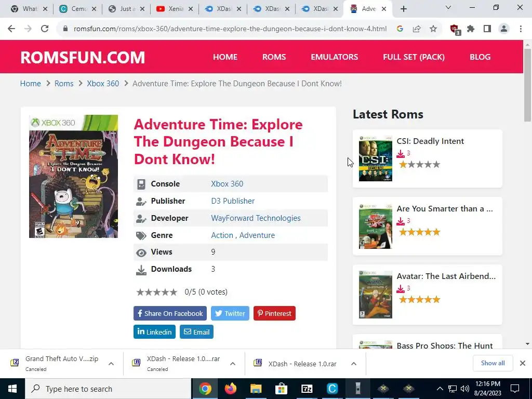Open the CSI: Deadly Intent title link
This screenshot has height=399, width=532.
(x=430, y=141)
